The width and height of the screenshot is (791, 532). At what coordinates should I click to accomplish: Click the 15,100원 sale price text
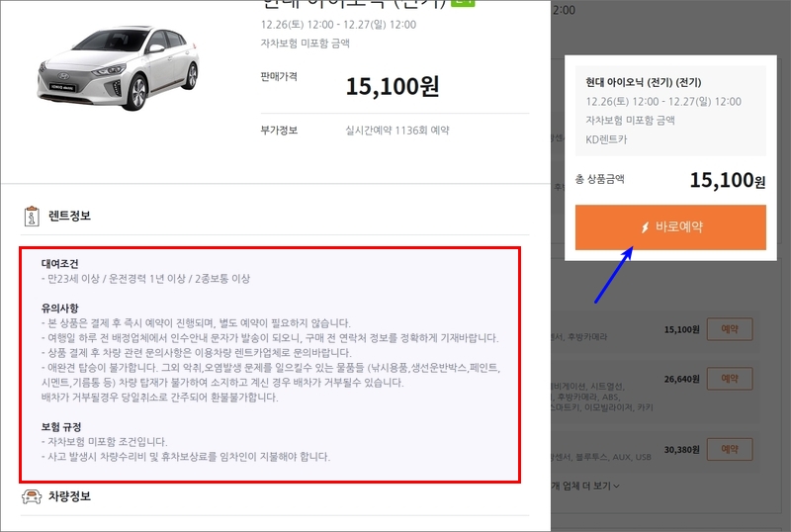pos(393,86)
